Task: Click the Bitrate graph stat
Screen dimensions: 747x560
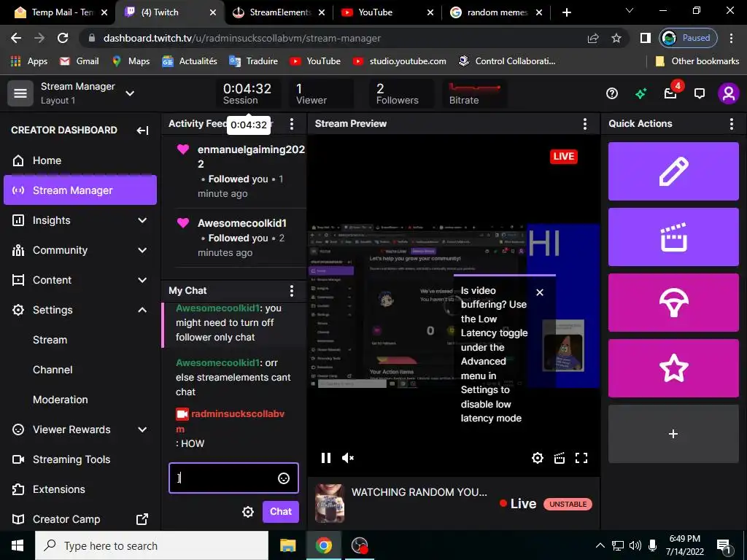Action: coord(474,93)
